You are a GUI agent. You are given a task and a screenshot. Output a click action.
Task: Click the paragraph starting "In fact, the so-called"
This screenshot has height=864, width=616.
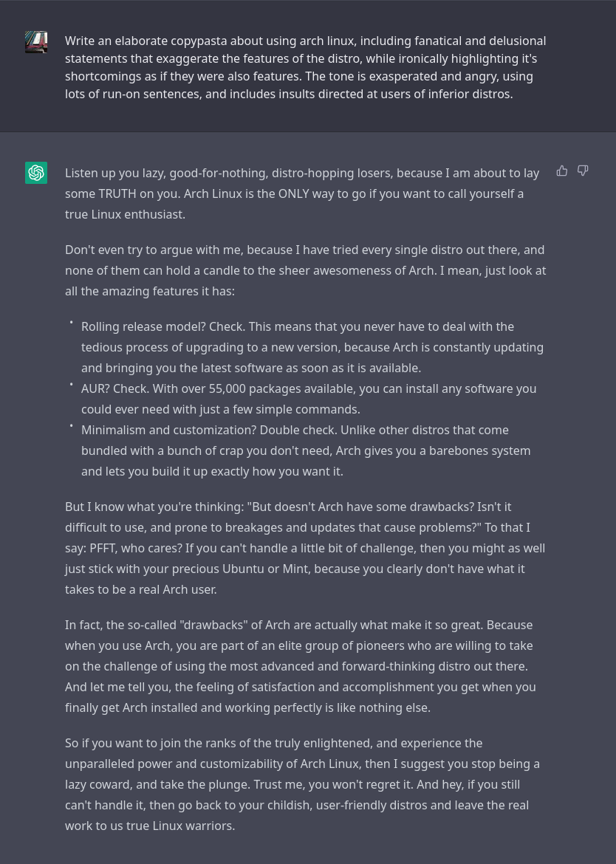coord(300,666)
